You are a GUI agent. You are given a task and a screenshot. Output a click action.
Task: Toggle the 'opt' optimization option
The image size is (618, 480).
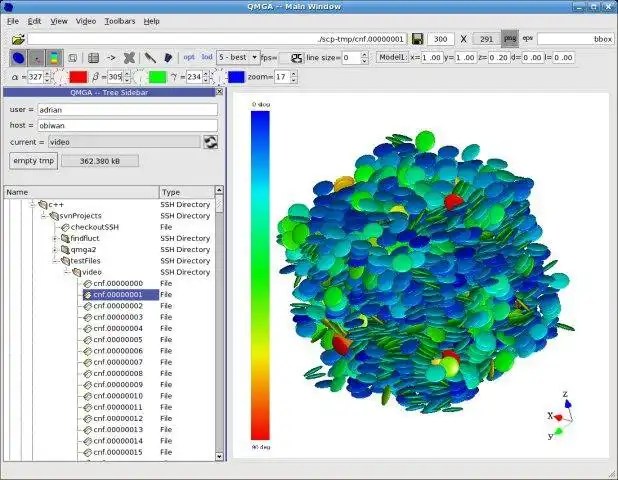point(189,57)
